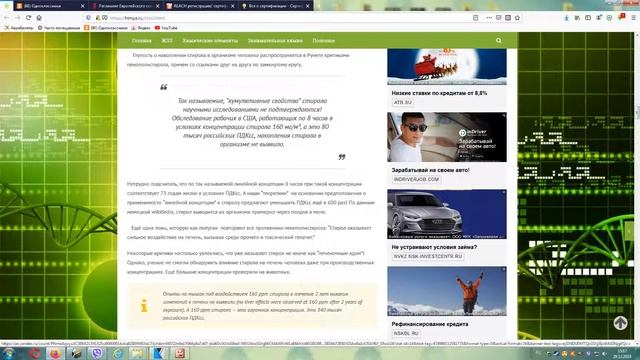Switch to the Регламент Европейского tab
Screen dimensions: 640x360
tap(125, 6)
